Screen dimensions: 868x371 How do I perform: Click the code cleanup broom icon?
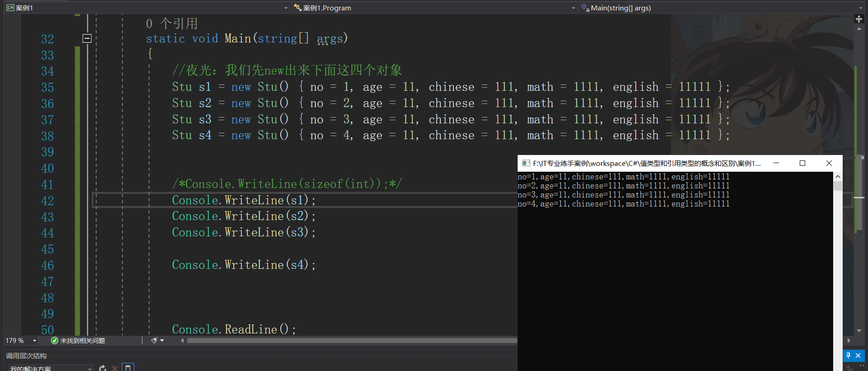[x=154, y=340]
